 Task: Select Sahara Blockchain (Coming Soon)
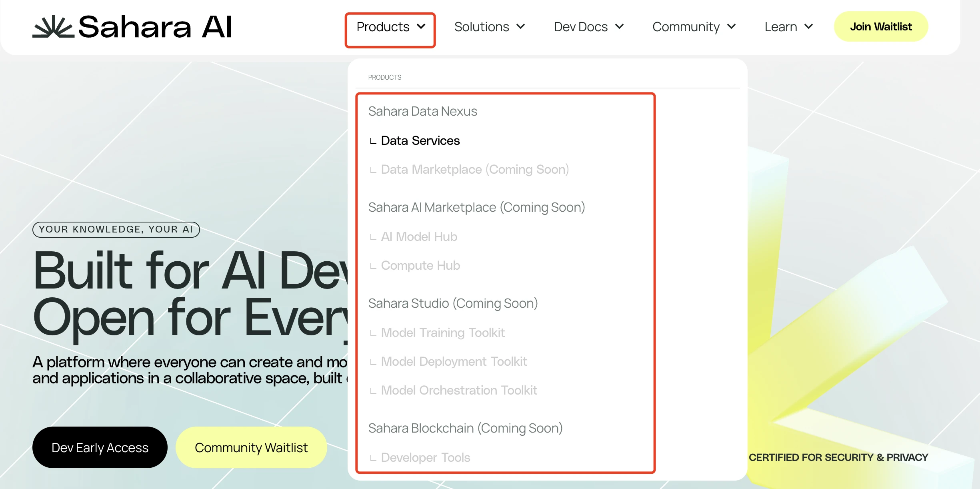pyautogui.click(x=465, y=428)
